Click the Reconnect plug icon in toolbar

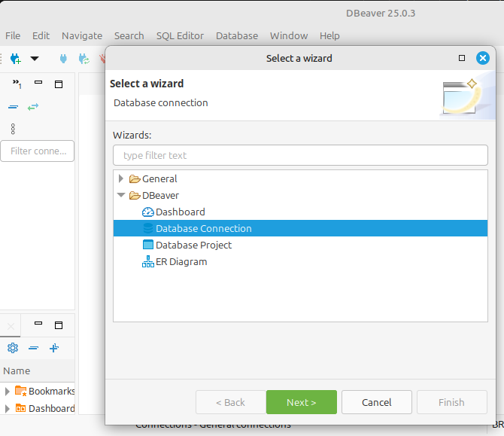83,59
